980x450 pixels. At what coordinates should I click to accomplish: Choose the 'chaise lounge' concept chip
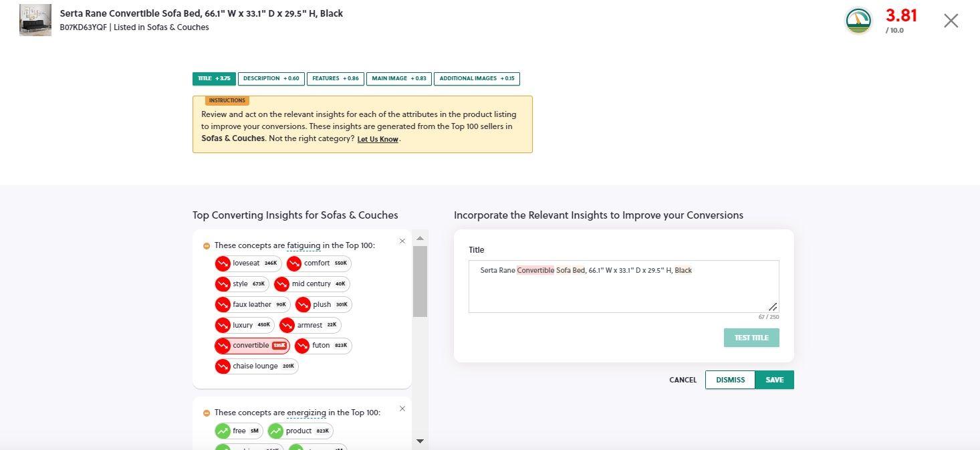256,366
